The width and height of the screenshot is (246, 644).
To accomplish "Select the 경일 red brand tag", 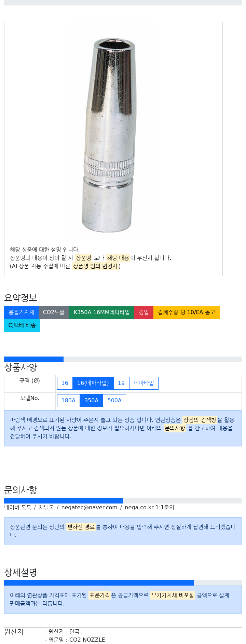I will (144, 312).
